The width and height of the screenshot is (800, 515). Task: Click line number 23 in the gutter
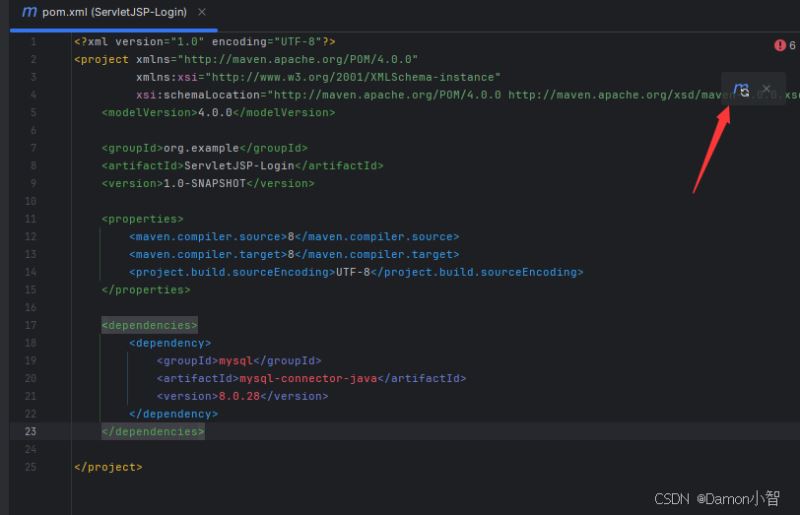(x=30, y=431)
